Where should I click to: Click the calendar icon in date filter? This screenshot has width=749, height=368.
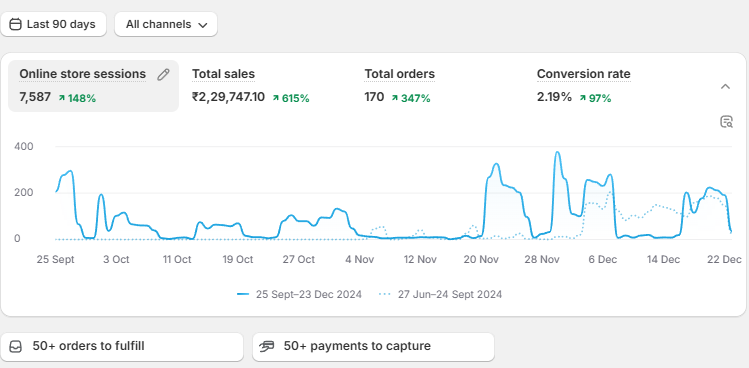coord(16,24)
